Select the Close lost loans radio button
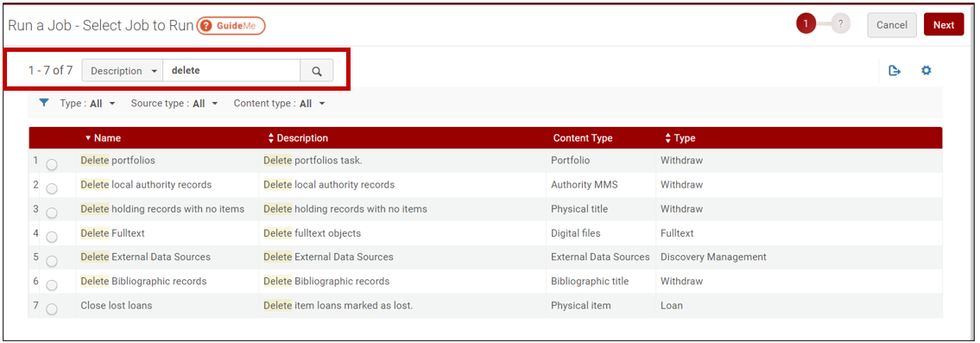This screenshot has height=343, width=980. [52, 310]
